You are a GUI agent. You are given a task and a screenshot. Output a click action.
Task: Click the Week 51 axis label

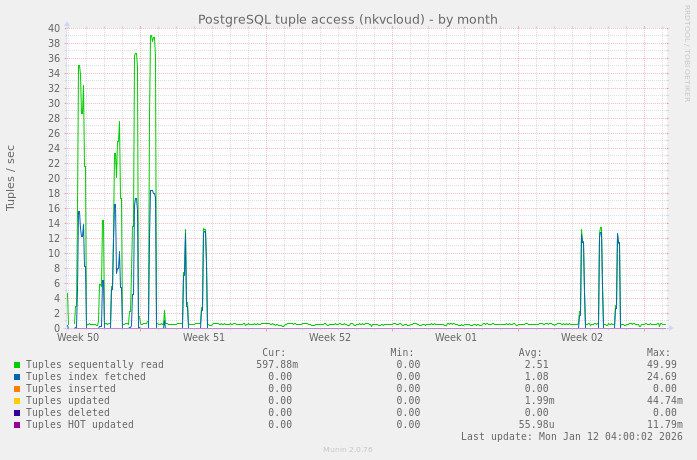click(x=204, y=337)
